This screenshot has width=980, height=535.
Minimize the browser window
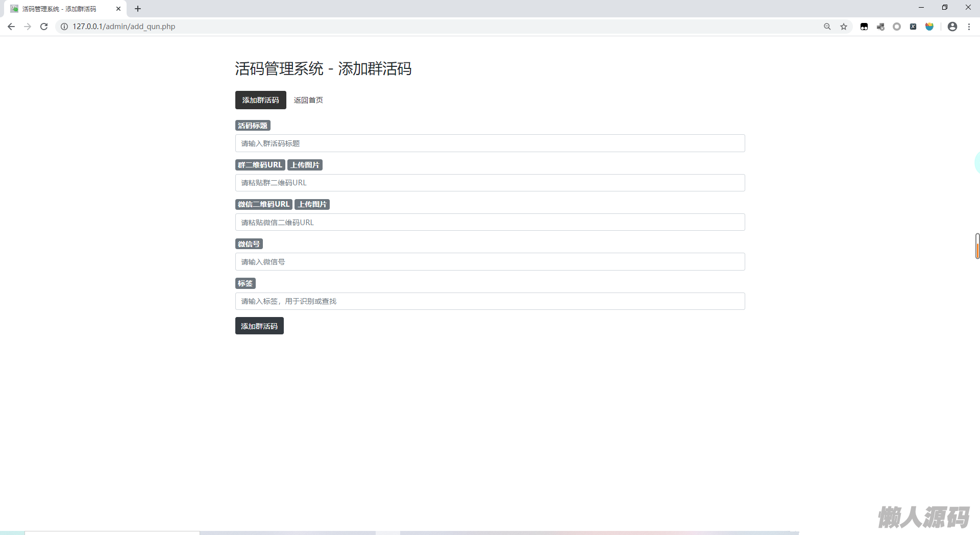point(921,8)
